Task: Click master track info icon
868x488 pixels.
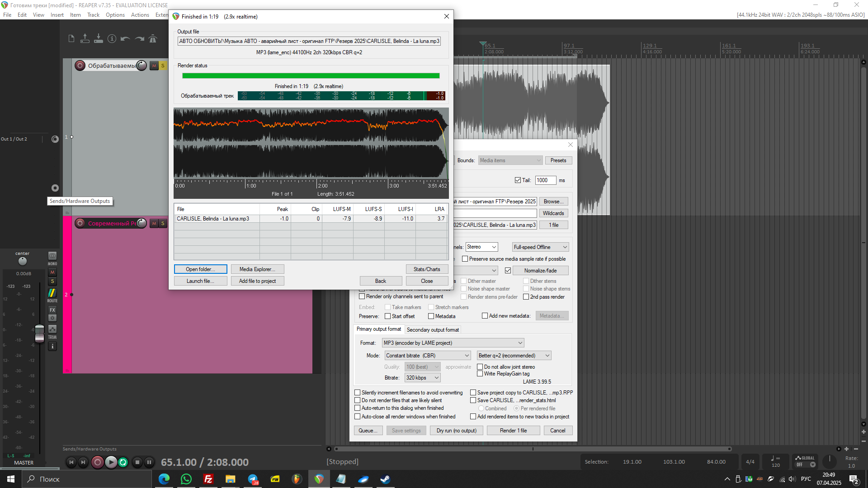Action: click(52, 347)
